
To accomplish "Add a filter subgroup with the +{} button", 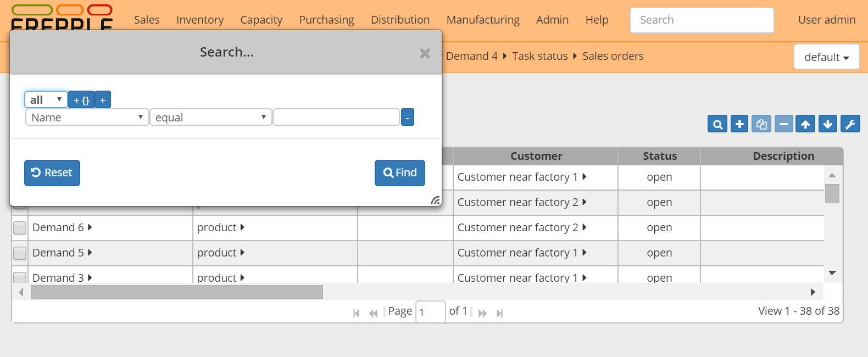I will (x=81, y=100).
